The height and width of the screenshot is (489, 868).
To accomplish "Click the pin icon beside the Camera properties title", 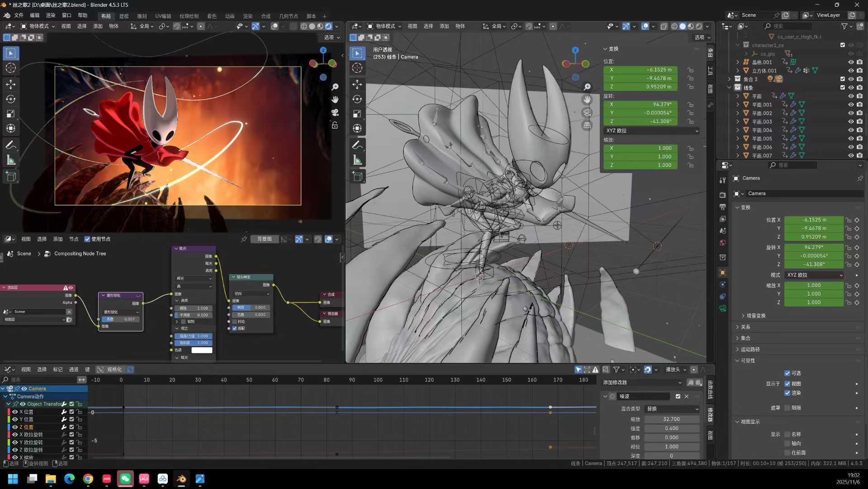I will tap(860, 178).
